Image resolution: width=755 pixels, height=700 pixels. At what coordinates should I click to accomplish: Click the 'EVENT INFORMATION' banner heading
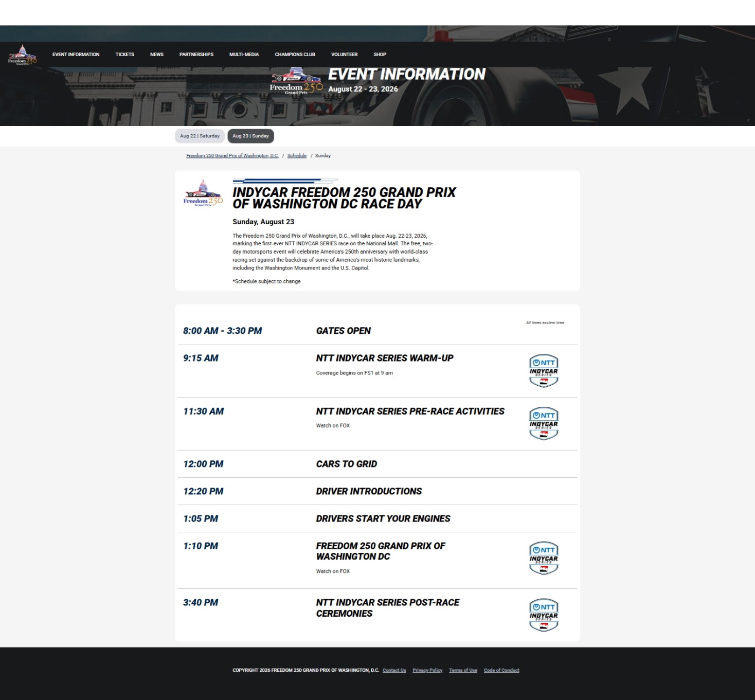[407, 74]
